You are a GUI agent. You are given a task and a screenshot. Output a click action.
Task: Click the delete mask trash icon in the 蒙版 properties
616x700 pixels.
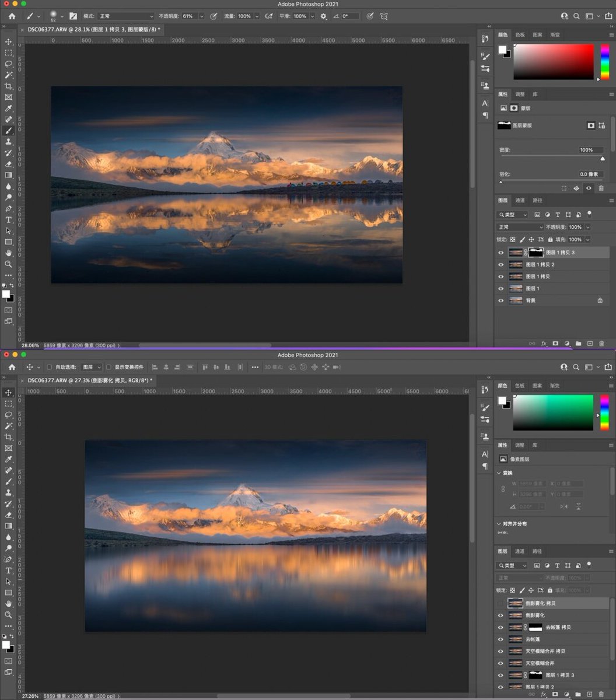[x=601, y=188]
